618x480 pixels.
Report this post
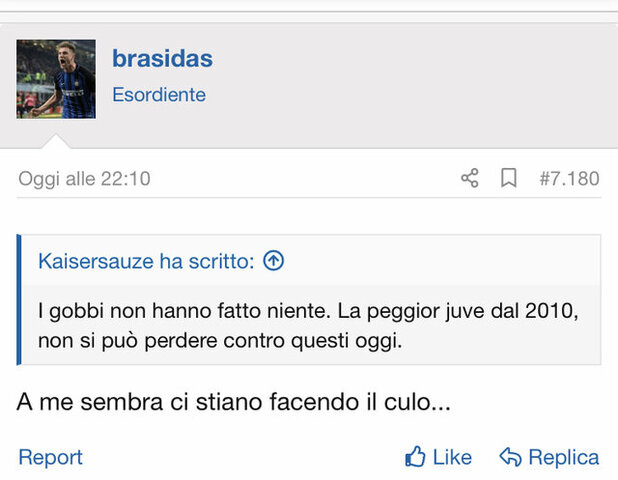coord(50,457)
